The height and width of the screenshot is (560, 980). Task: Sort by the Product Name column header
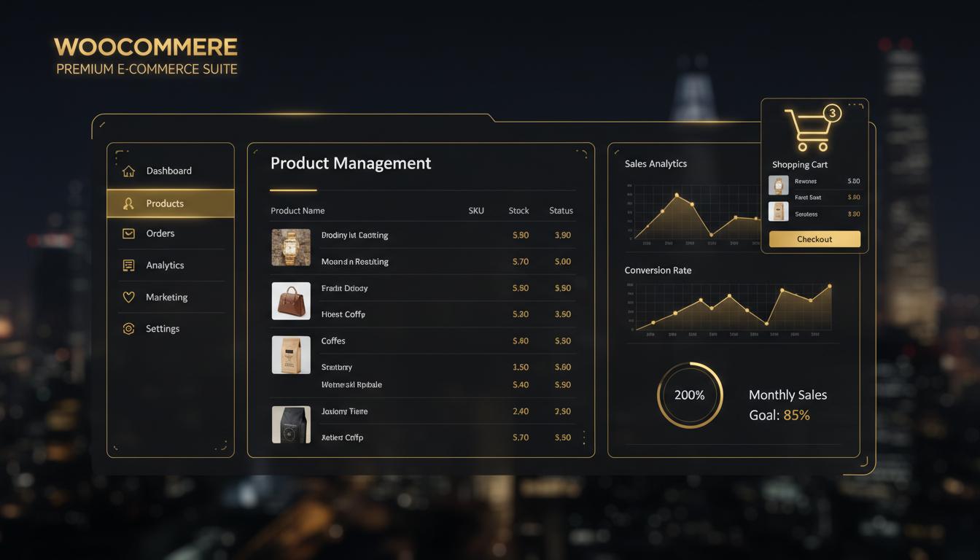coord(297,211)
